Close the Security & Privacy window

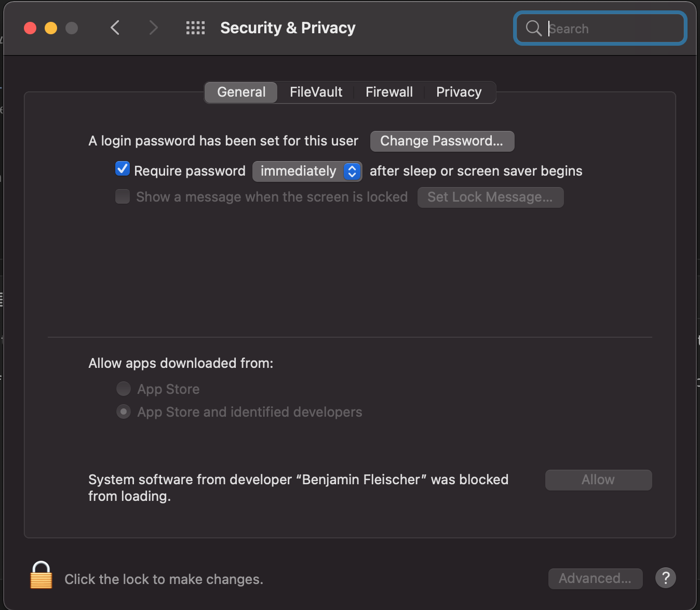30,28
